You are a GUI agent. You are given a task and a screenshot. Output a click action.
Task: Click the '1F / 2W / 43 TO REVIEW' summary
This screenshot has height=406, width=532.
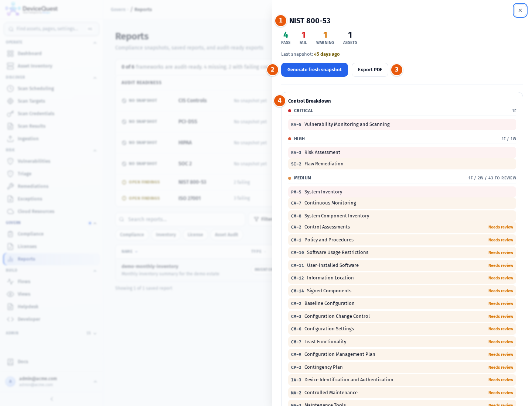pos(492,178)
